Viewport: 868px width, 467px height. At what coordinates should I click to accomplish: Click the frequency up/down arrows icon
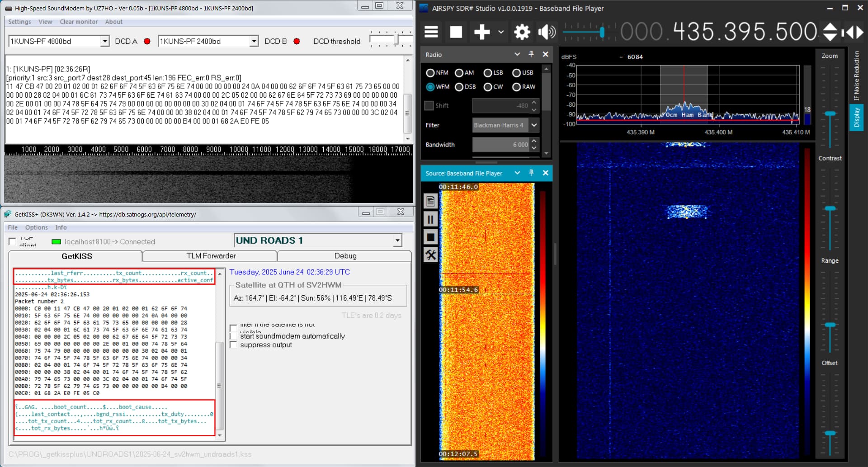pyautogui.click(x=830, y=32)
